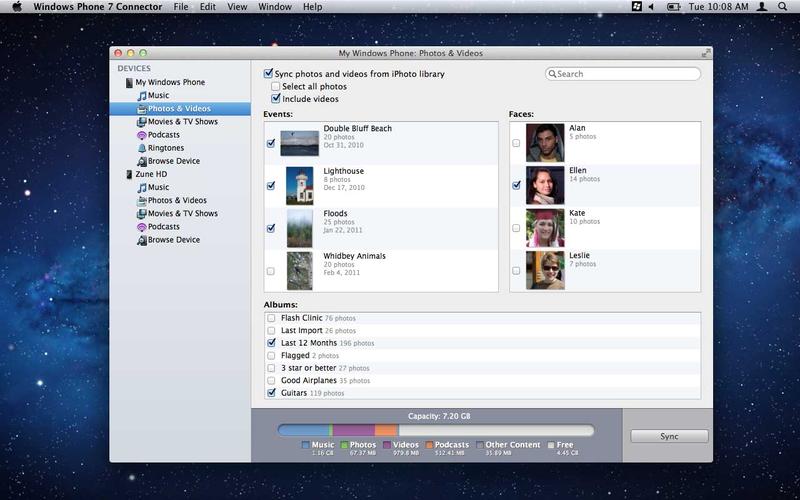Uncheck the Floods event checkbox
Screen dimensions: 800x500
coord(271,228)
